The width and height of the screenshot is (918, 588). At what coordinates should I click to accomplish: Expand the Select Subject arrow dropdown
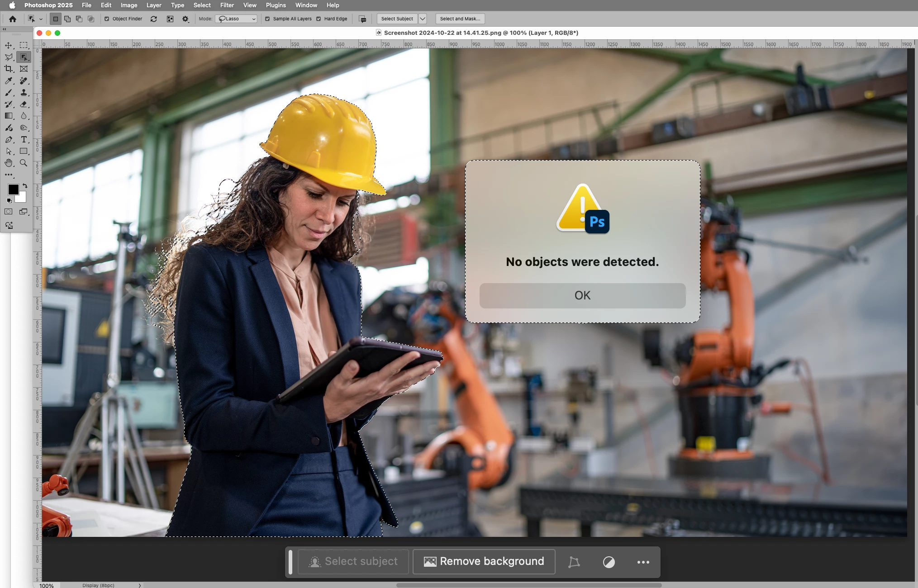[422, 19]
